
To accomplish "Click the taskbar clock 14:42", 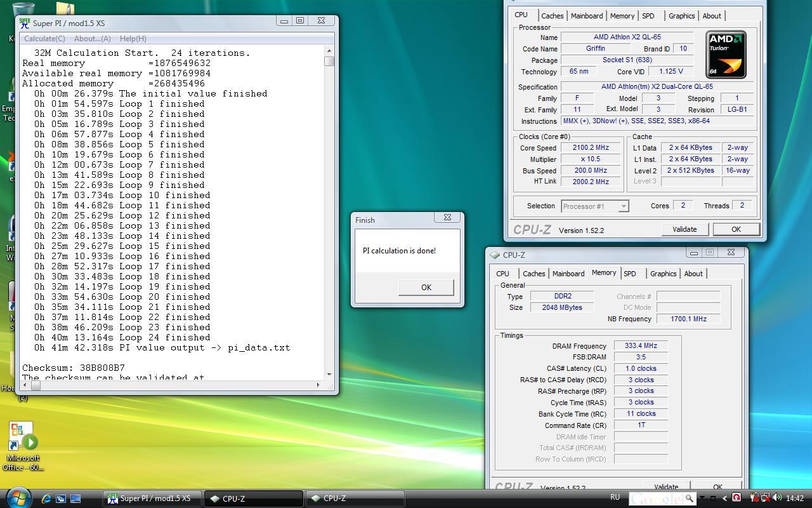I will 794,498.
